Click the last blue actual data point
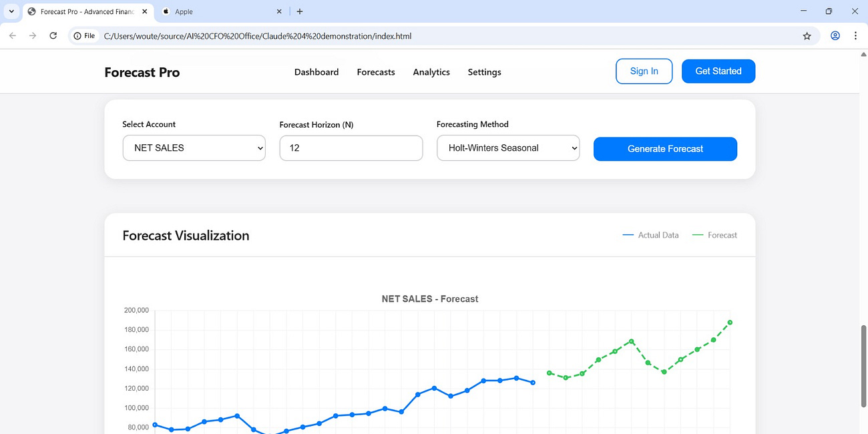Viewport: 868px width, 434px height. pyautogui.click(x=532, y=383)
